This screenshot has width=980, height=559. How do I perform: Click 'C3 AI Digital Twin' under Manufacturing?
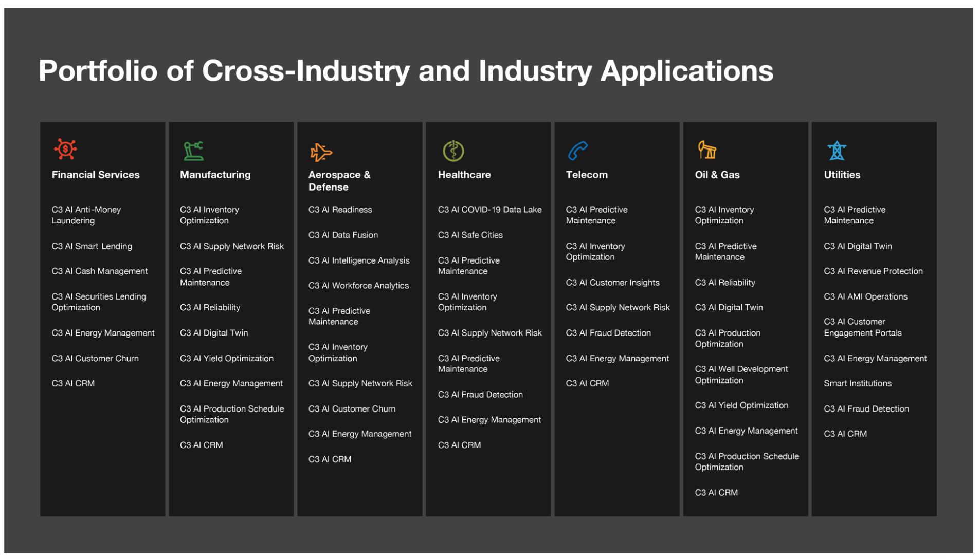pyautogui.click(x=214, y=333)
